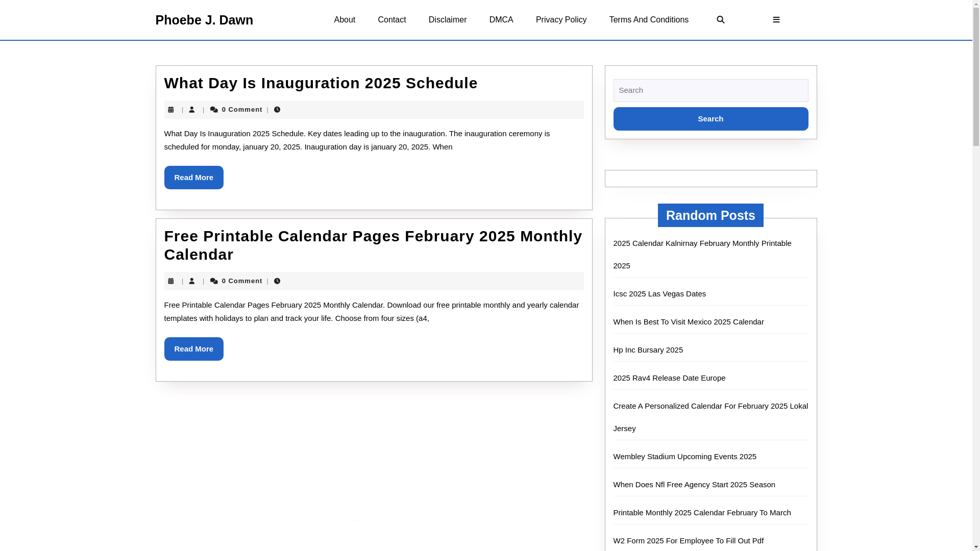Click clock icon under Free Printable Calendar post
The height and width of the screenshot is (551, 980).
pos(277,281)
